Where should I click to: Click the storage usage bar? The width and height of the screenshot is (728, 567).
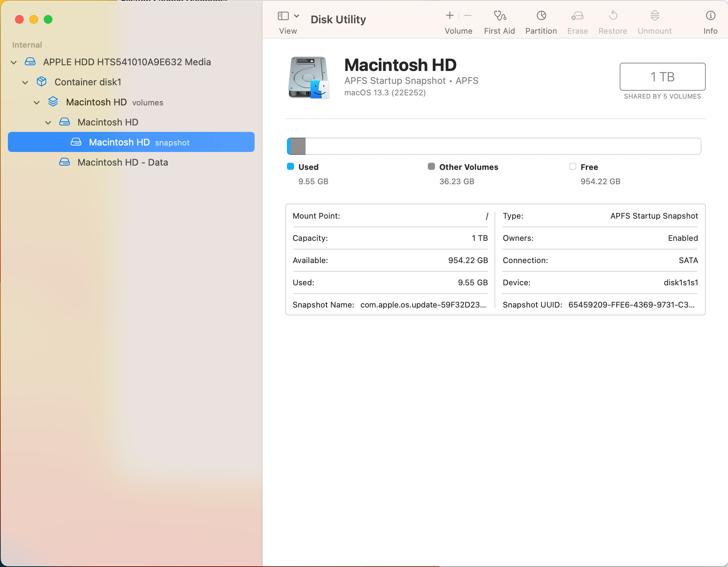point(494,146)
